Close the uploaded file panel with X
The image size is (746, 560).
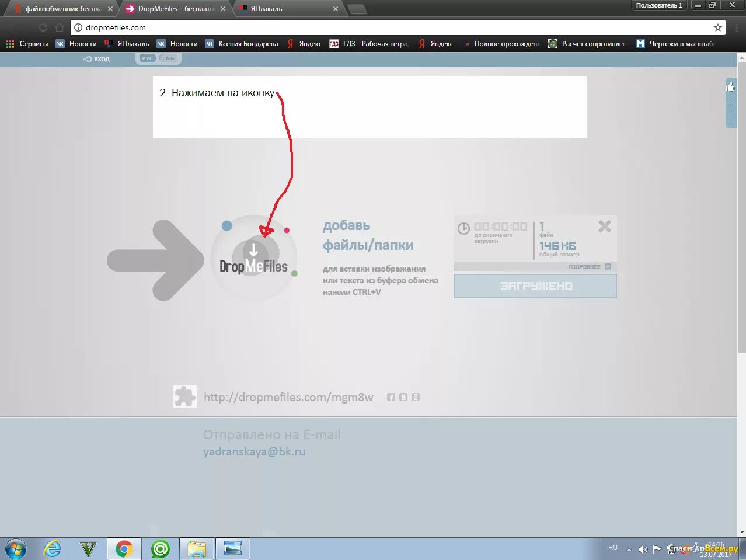click(x=605, y=226)
